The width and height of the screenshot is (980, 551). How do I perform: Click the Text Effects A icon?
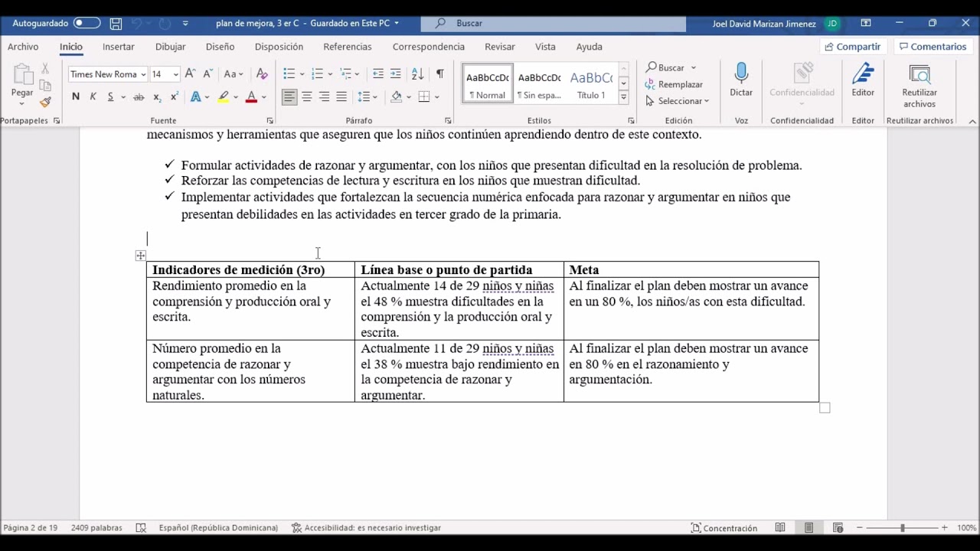(x=195, y=96)
